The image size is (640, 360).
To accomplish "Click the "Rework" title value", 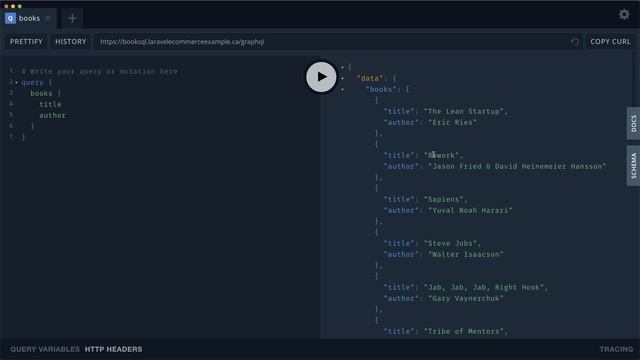I will [441, 156].
